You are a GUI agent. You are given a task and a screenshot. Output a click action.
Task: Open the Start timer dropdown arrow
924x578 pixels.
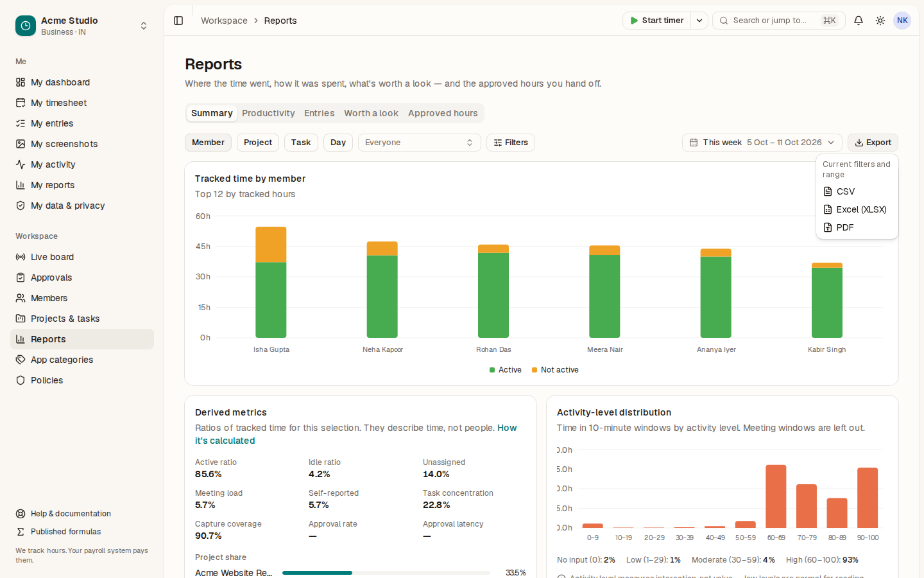click(x=699, y=21)
